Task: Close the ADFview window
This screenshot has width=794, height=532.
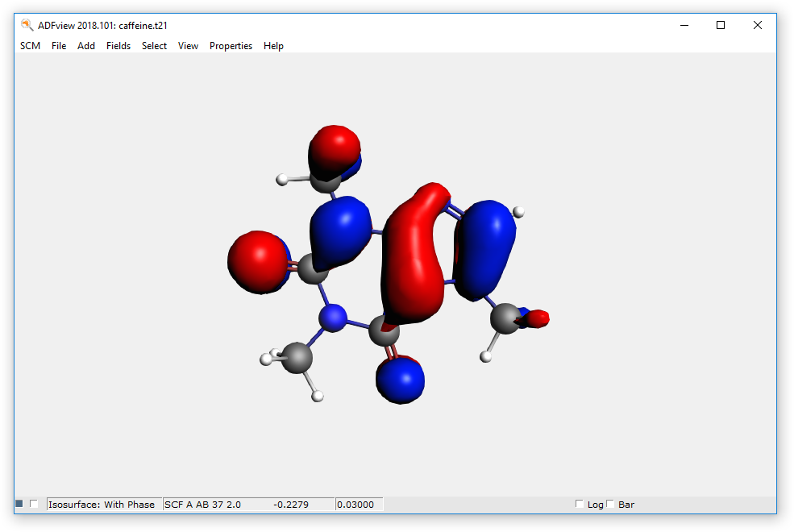Action: coord(758,25)
